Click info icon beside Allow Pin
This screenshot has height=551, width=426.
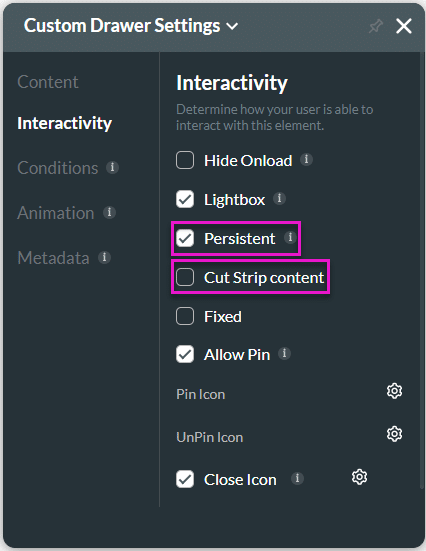coord(284,353)
